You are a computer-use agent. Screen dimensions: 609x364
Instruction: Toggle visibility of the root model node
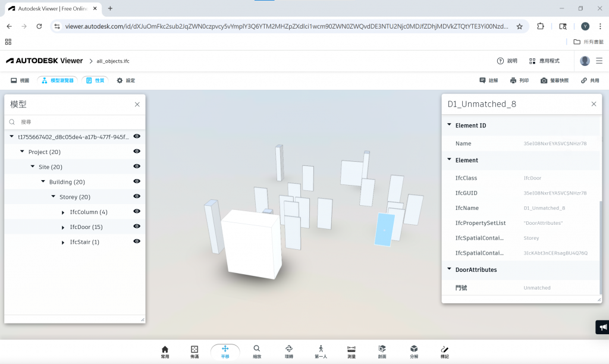pos(137,136)
